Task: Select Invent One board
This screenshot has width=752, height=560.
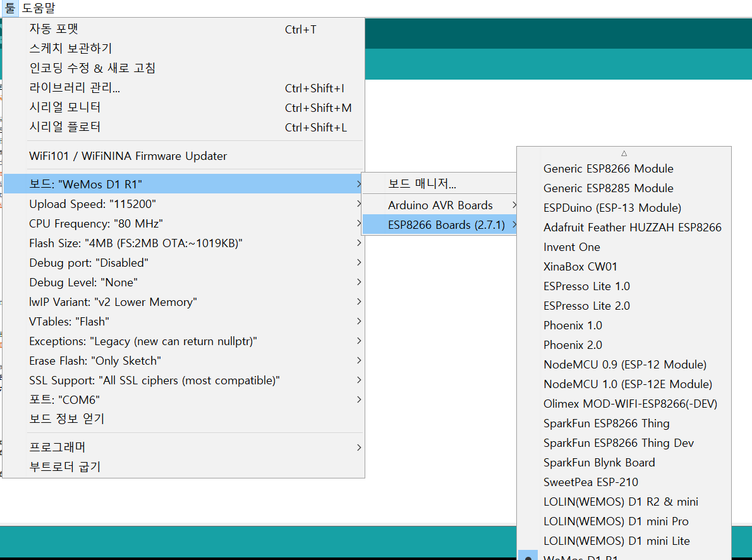Action: point(624,247)
